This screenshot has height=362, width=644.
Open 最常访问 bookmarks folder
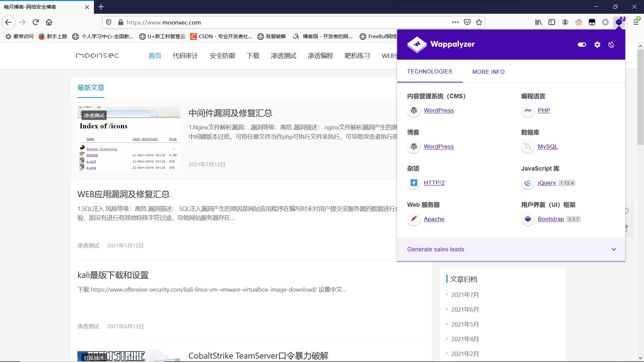point(19,36)
